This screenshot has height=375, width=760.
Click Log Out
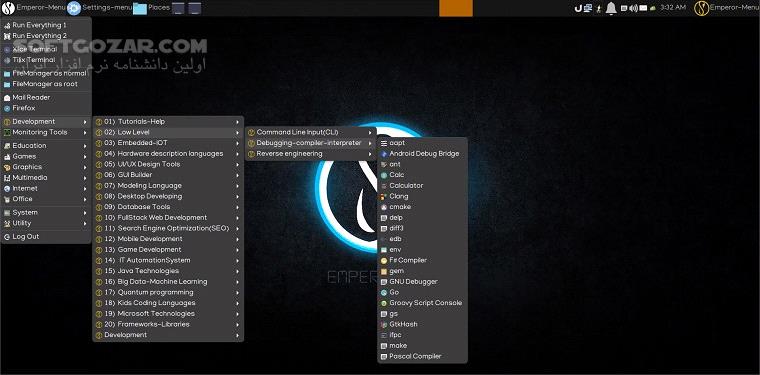[x=46, y=237]
